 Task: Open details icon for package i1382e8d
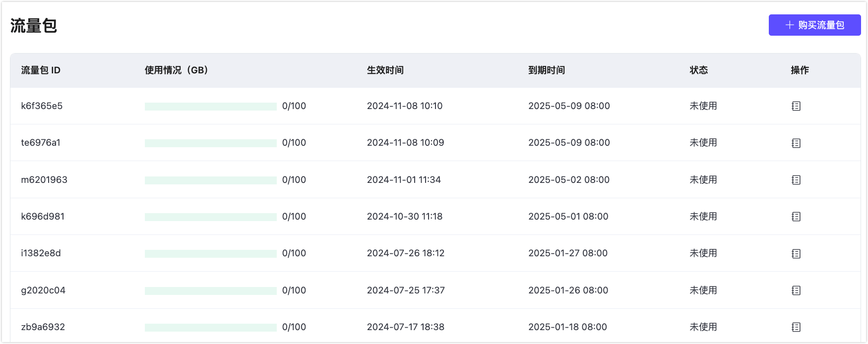pos(796,254)
